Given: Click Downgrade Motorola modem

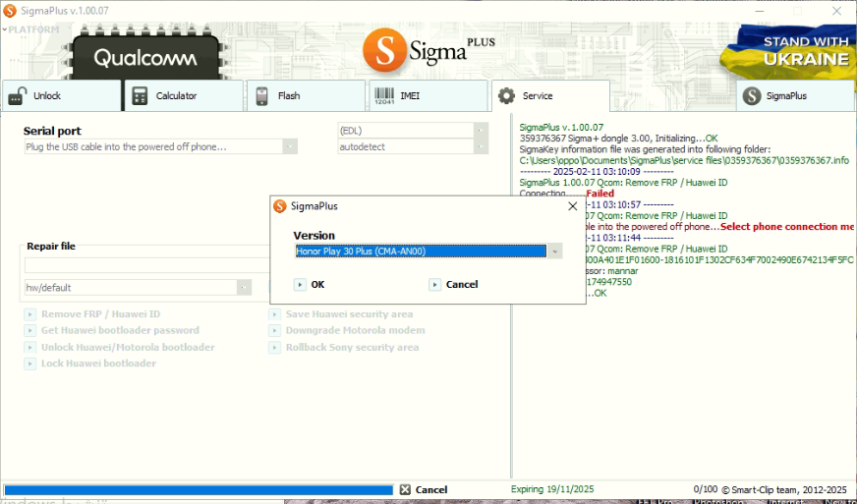Looking at the screenshot, I should click(x=355, y=330).
